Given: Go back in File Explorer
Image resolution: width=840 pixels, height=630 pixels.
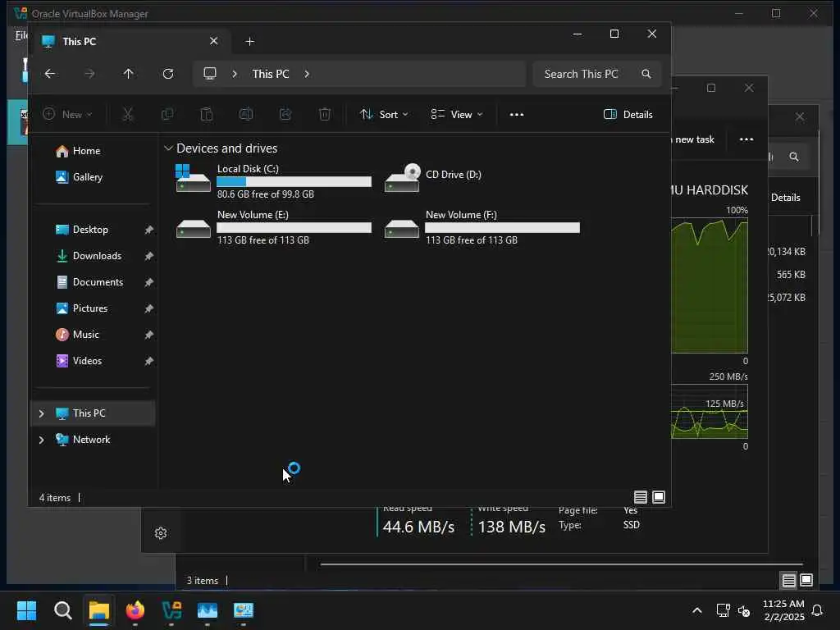Looking at the screenshot, I should 50,74.
